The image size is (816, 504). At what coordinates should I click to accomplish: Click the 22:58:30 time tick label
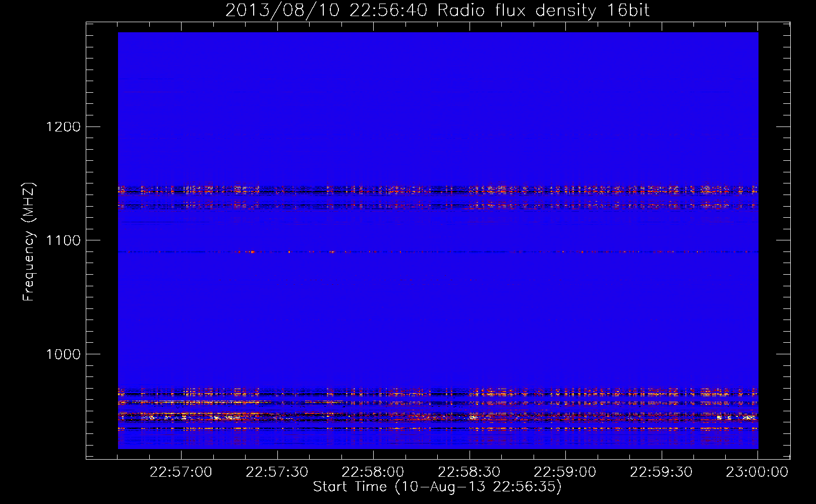469,472
